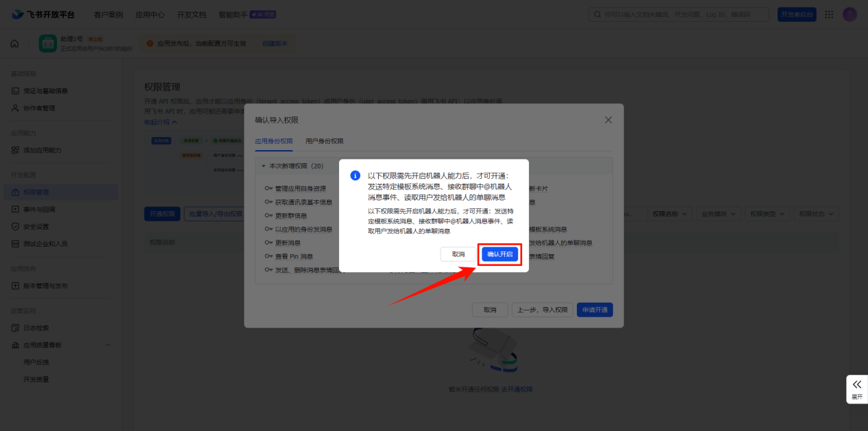This screenshot has width=868, height=431.
Task: Open the app grid icon near the avatar
Action: pos(828,14)
